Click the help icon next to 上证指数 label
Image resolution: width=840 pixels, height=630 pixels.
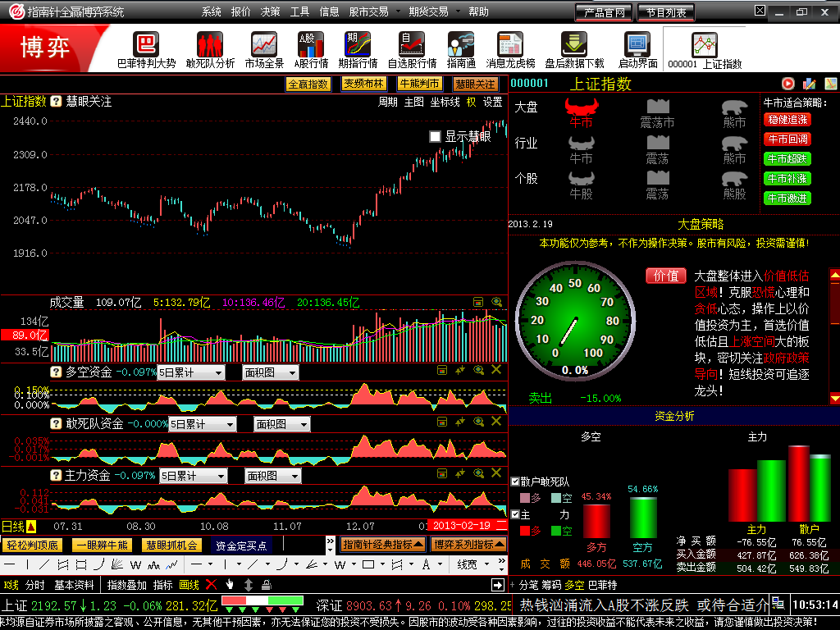pos(56,101)
